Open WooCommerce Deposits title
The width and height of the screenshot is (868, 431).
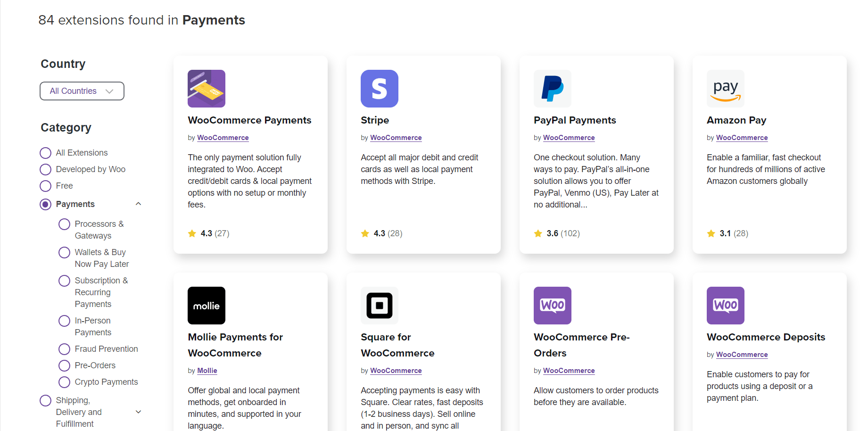point(766,337)
